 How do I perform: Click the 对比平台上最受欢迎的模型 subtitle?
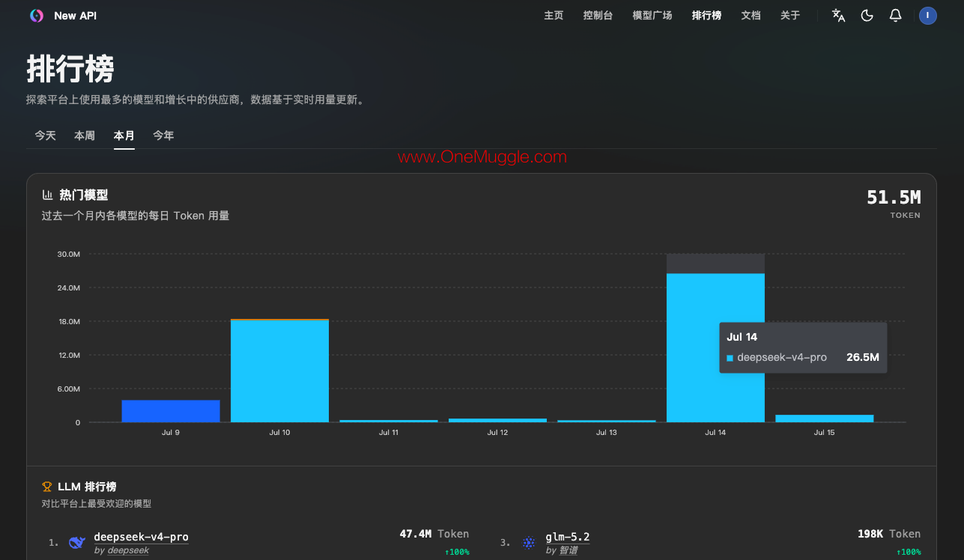click(97, 504)
